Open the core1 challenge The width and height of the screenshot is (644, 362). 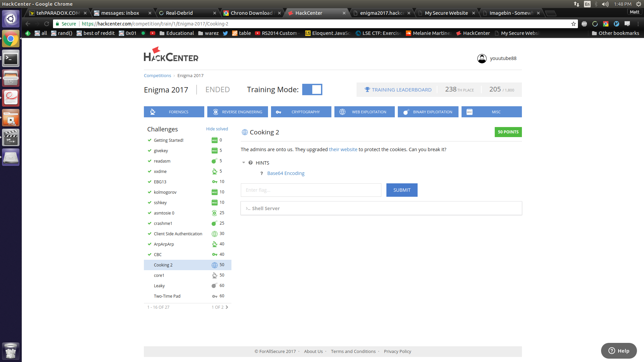tap(187, 276)
